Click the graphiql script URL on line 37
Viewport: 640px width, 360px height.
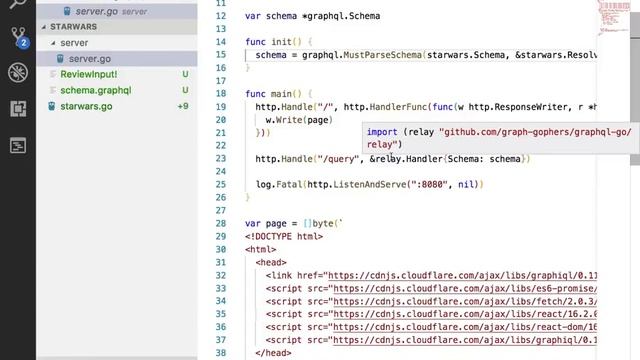(x=465, y=340)
